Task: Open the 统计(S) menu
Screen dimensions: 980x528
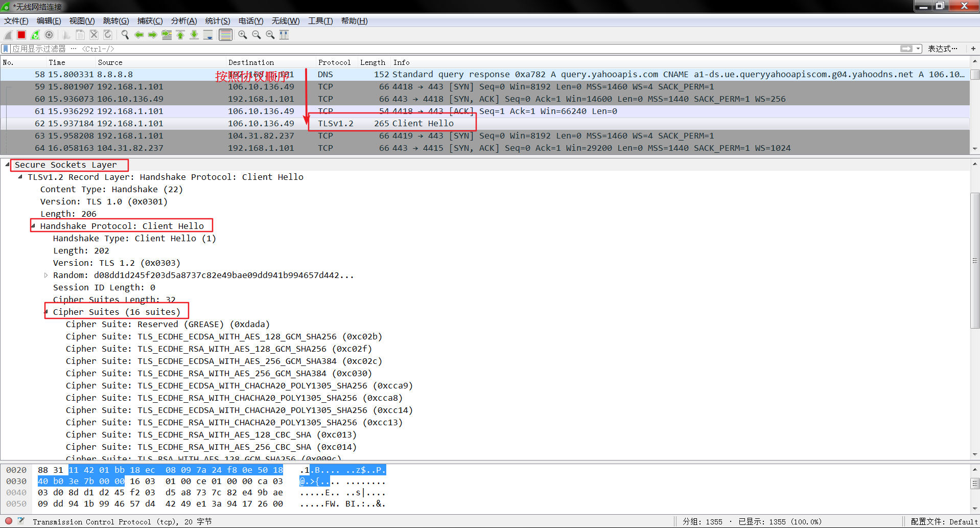Action: (218, 21)
